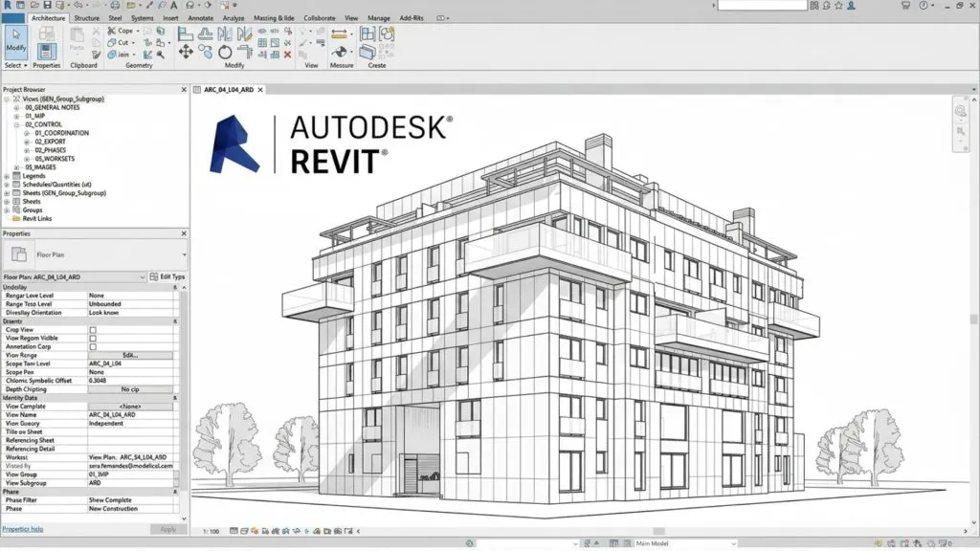Toggle the Crop View checkbox
980x551 pixels.
(x=93, y=330)
